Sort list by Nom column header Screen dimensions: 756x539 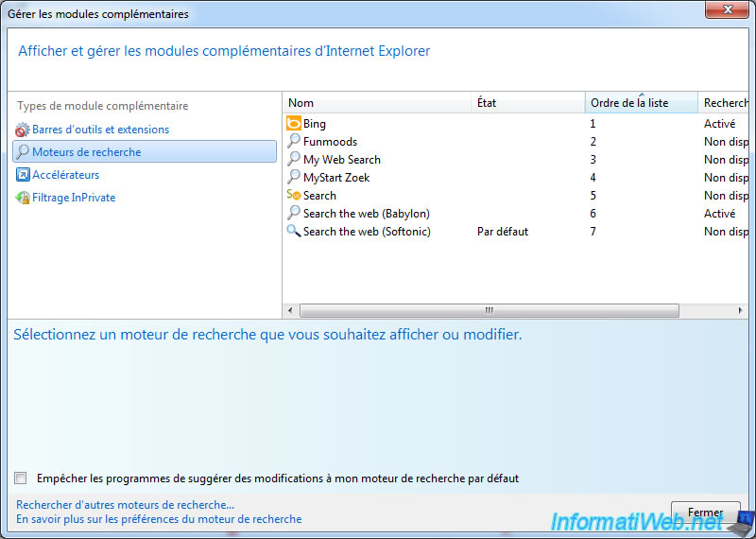pos(376,103)
